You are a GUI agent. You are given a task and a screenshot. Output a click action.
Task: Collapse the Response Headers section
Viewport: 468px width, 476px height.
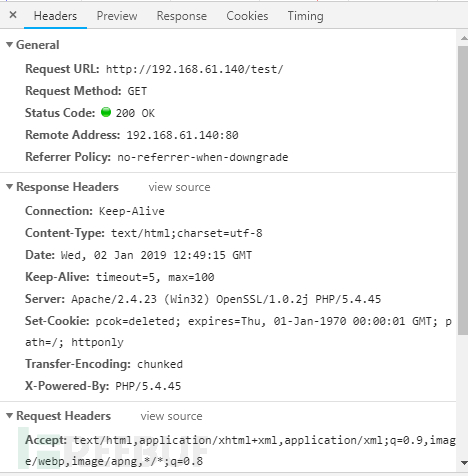[10, 187]
